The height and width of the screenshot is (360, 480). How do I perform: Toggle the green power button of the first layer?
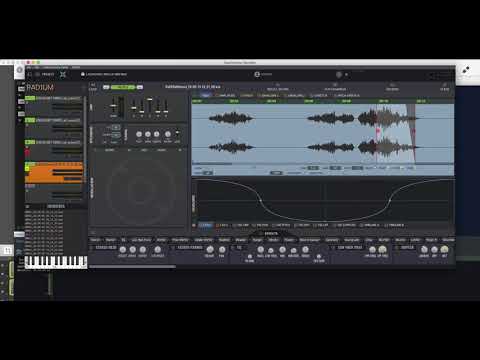click(30, 98)
